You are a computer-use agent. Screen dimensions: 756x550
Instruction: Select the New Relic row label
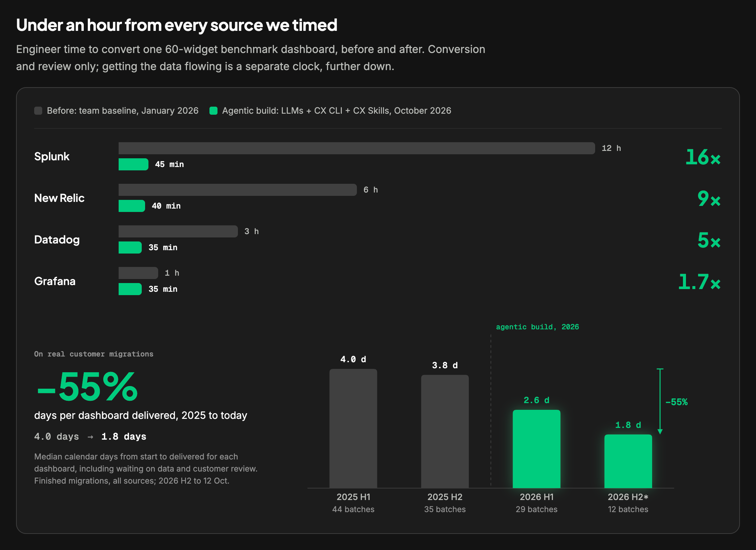tap(59, 198)
